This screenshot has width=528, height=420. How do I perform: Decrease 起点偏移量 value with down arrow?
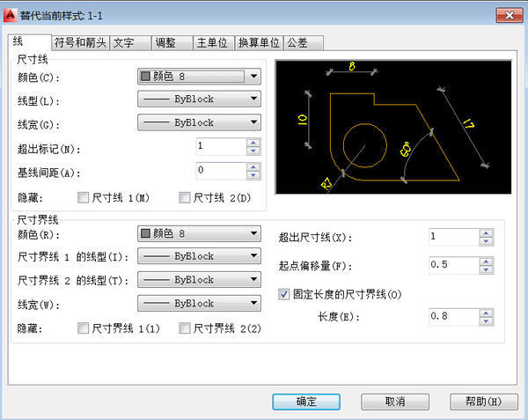485,269
